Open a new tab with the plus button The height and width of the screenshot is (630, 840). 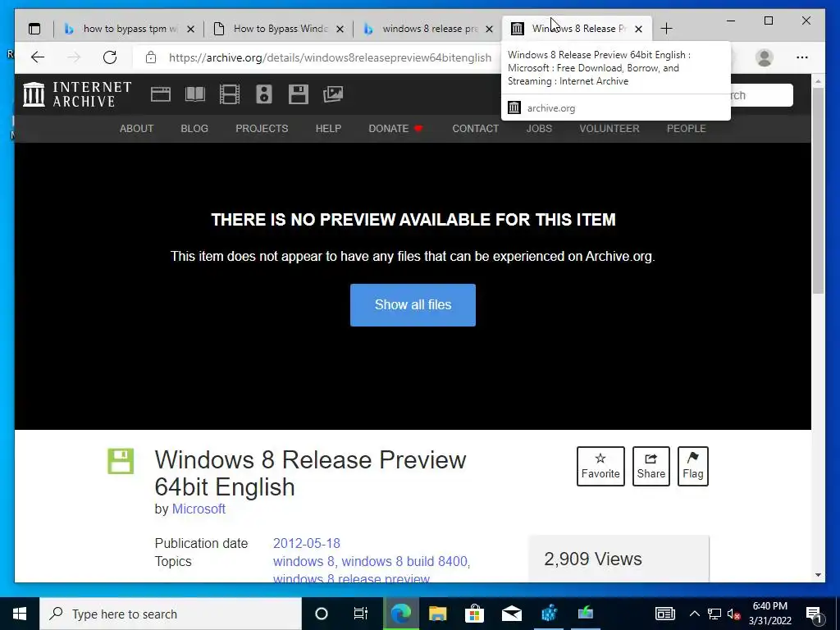[666, 29]
